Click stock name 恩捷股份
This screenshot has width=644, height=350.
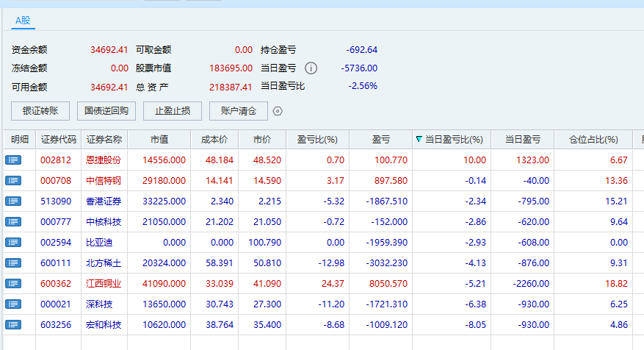click(x=104, y=160)
